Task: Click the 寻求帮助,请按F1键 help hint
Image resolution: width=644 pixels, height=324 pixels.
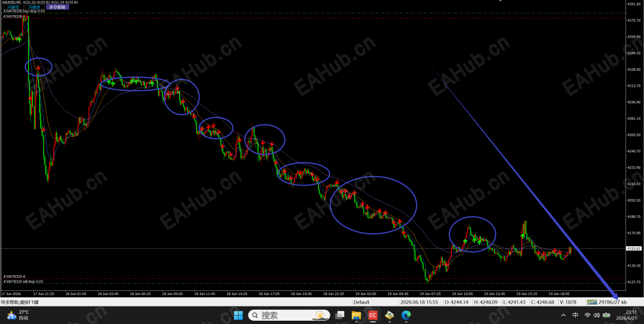Action: pyautogui.click(x=19, y=303)
